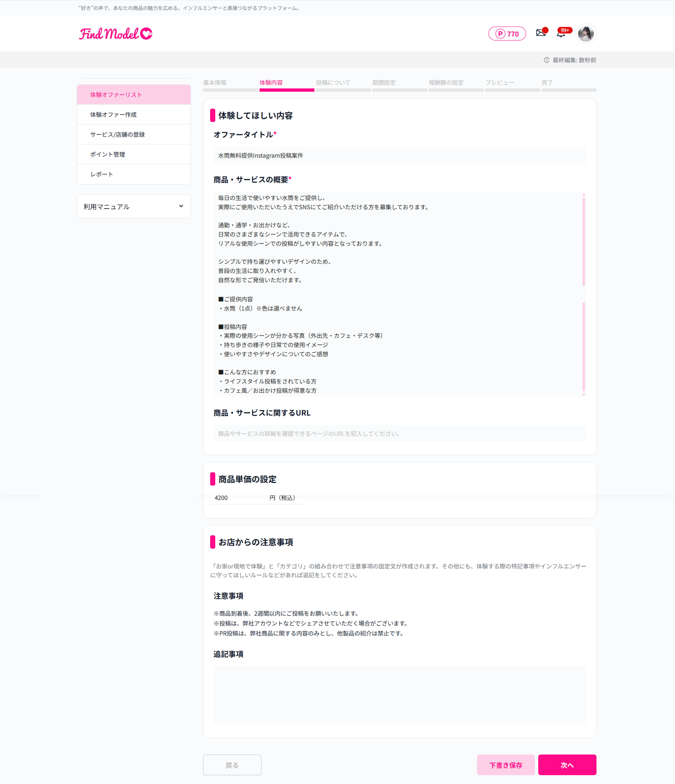
Task: Click the Find Model logo
Action: (x=115, y=34)
